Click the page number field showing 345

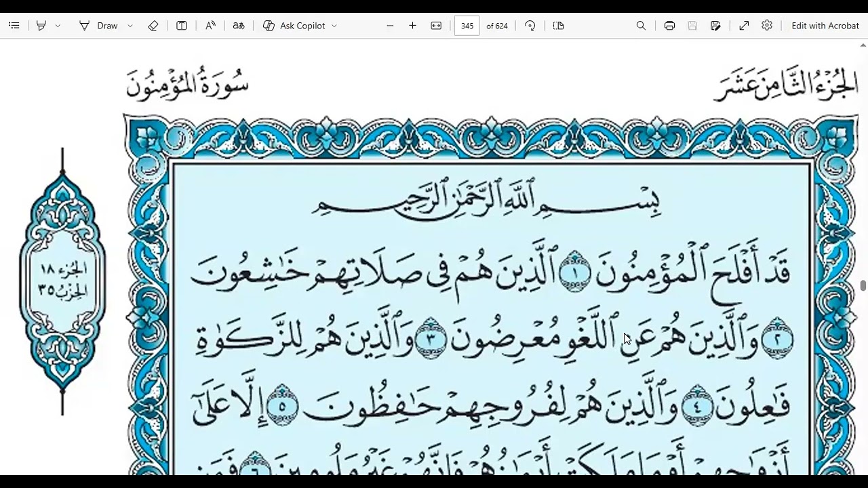467,26
